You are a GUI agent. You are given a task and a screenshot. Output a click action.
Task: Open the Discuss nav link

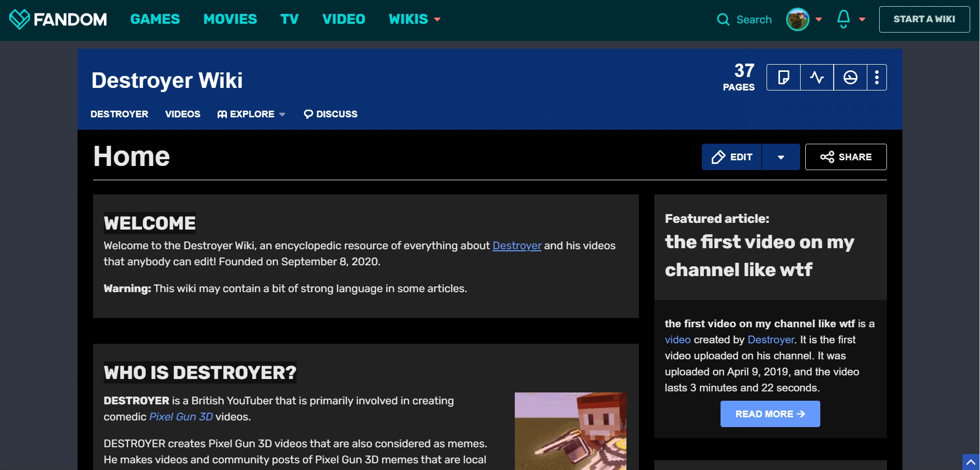coord(331,114)
